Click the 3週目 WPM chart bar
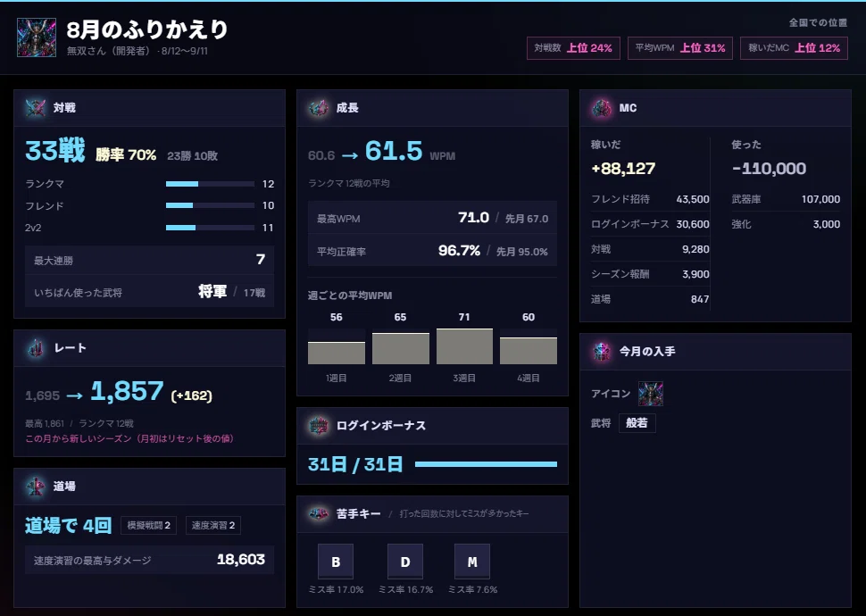 [464, 346]
